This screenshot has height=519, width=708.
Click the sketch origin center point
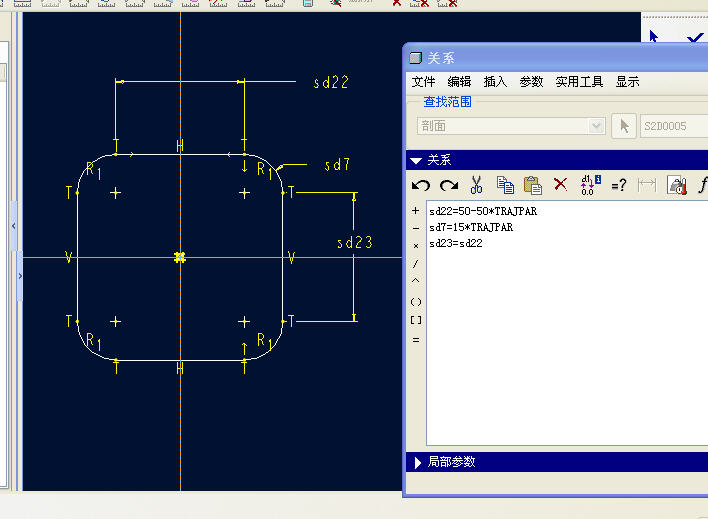click(x=180, y=257)
